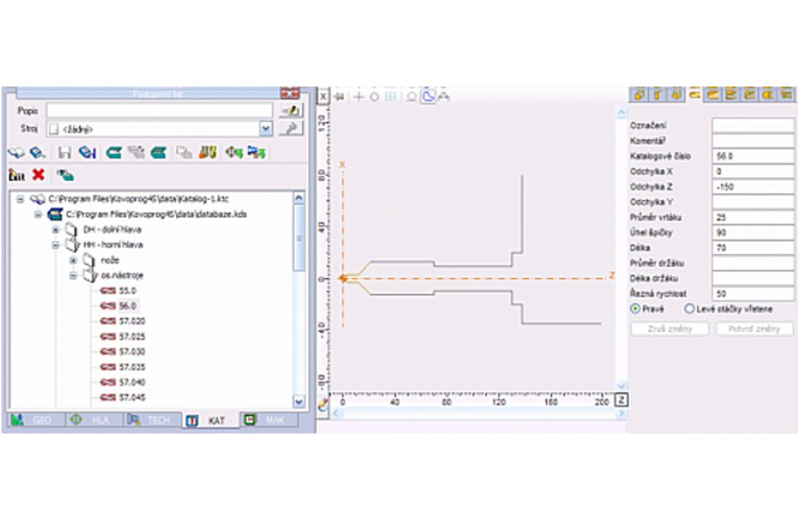
Task: Click the circle icon in the drawing toolbar
Action: pyautogui.click(x=374, y=97)
